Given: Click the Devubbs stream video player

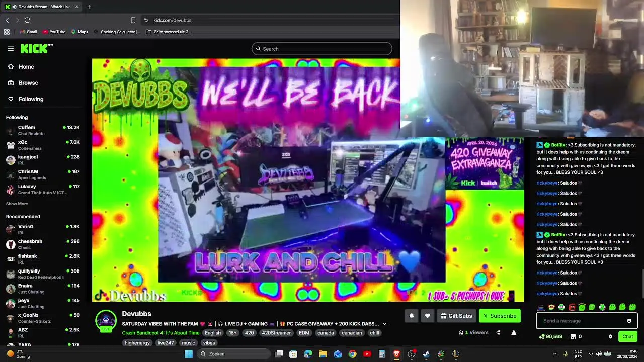Looking at the screenshot, I should 308,180.
